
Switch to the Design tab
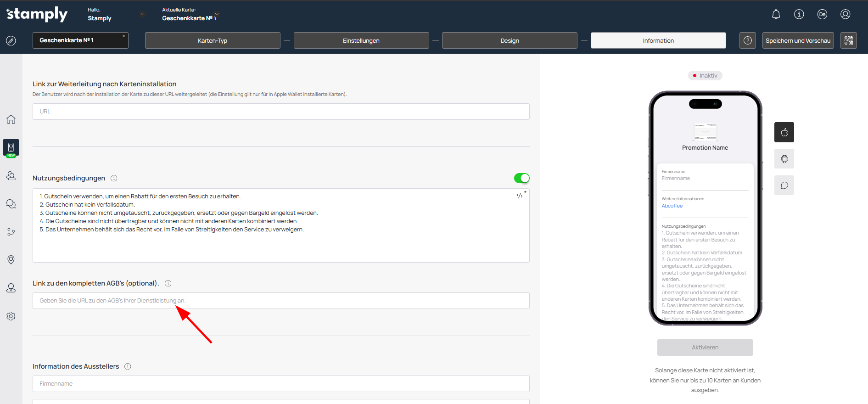[x=510, y=40]
